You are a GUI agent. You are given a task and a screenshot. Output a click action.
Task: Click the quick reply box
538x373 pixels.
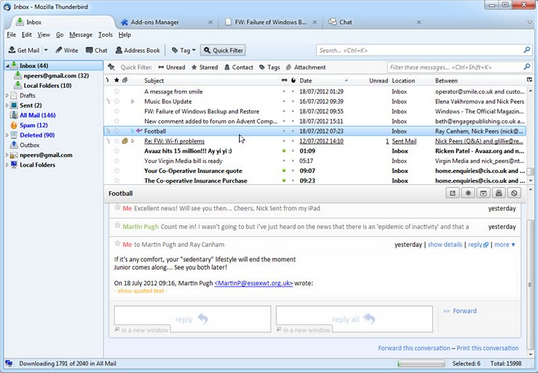192,319
